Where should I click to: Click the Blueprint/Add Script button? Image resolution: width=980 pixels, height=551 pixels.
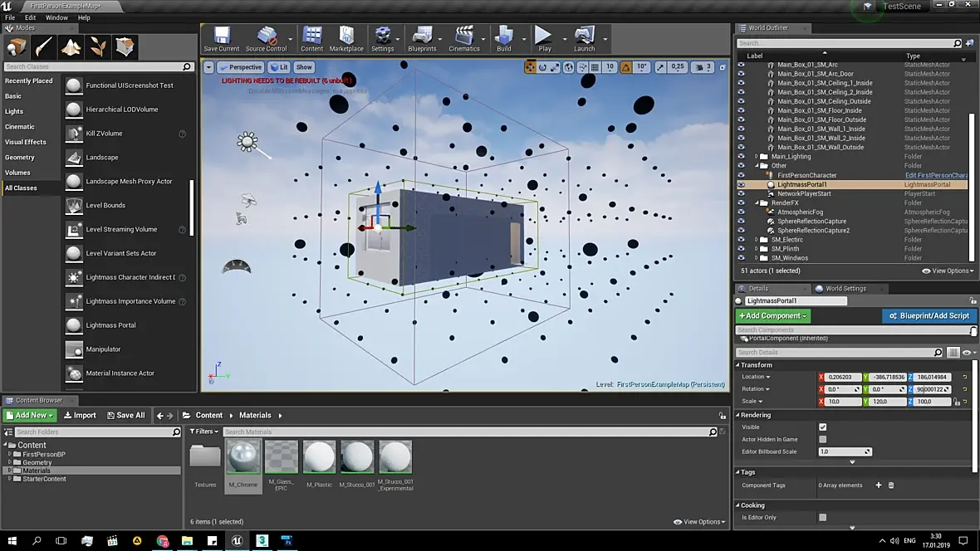(x=929, y=316)
